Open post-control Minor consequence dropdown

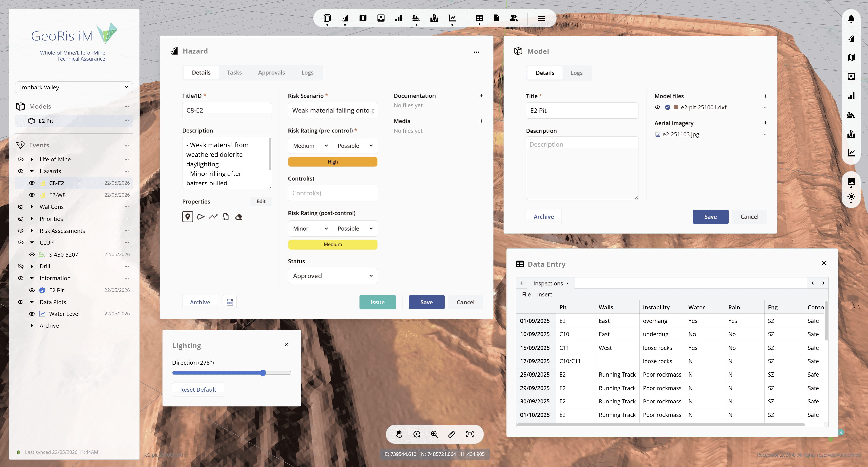pos(310,229)
